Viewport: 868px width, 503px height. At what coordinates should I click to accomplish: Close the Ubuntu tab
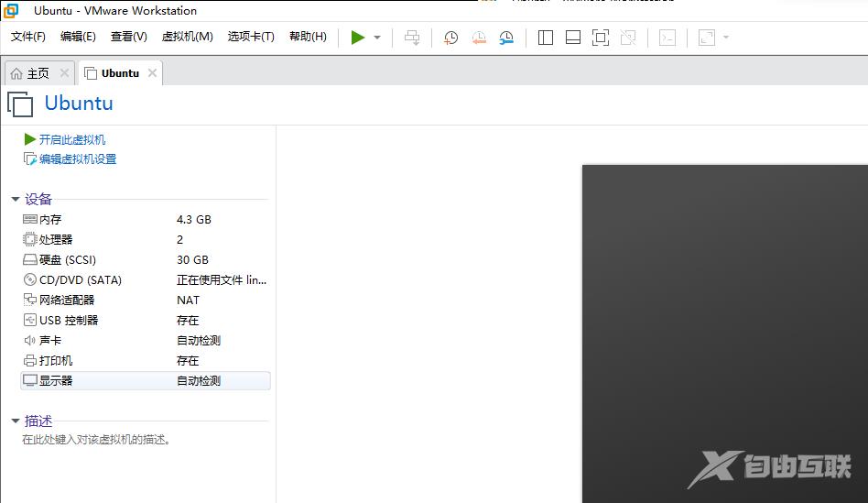pos(152,73)
